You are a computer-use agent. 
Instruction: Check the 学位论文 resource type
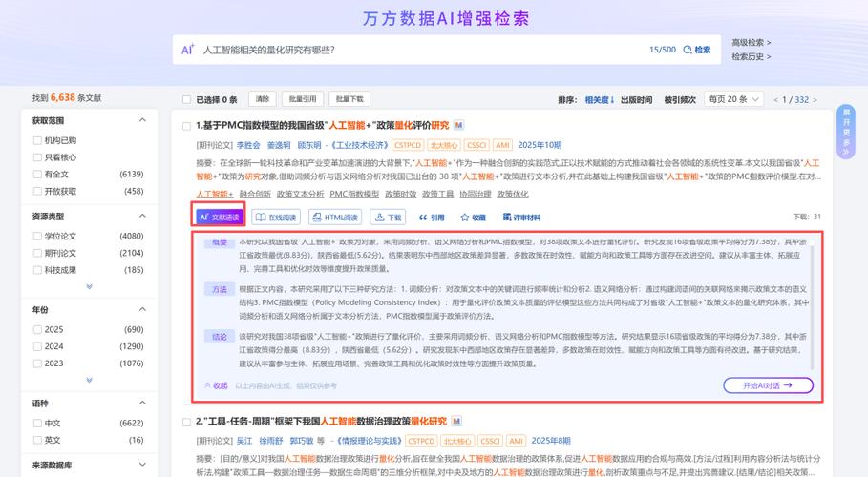[x=37, y=237]
